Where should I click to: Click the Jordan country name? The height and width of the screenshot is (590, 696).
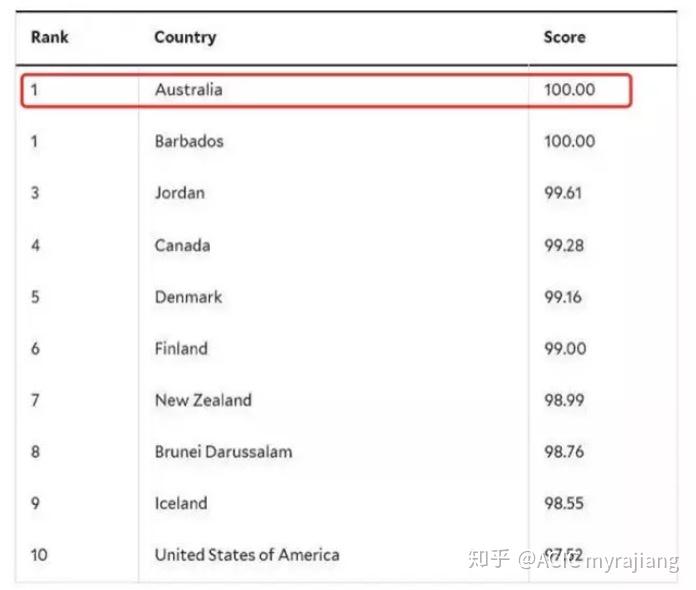pyautogui.click(x=180, y=193)
